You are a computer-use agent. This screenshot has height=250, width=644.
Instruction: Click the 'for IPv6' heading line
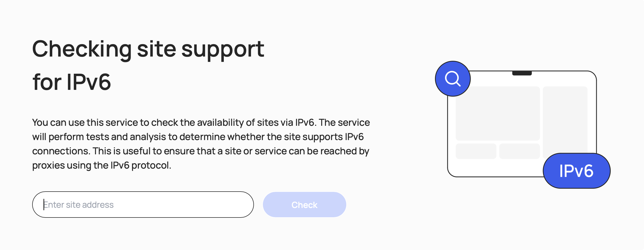pos(72,82)
